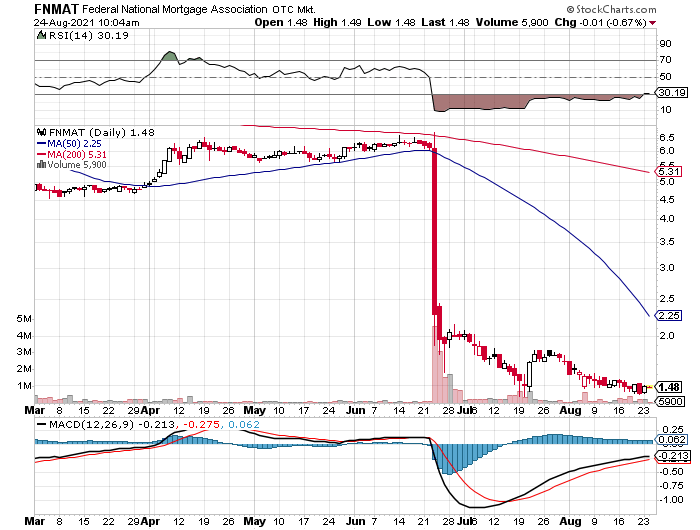Click the Apr label on price axis
Image resolution: width=700 pixels, height=530 pixels.
pos(150,410)
